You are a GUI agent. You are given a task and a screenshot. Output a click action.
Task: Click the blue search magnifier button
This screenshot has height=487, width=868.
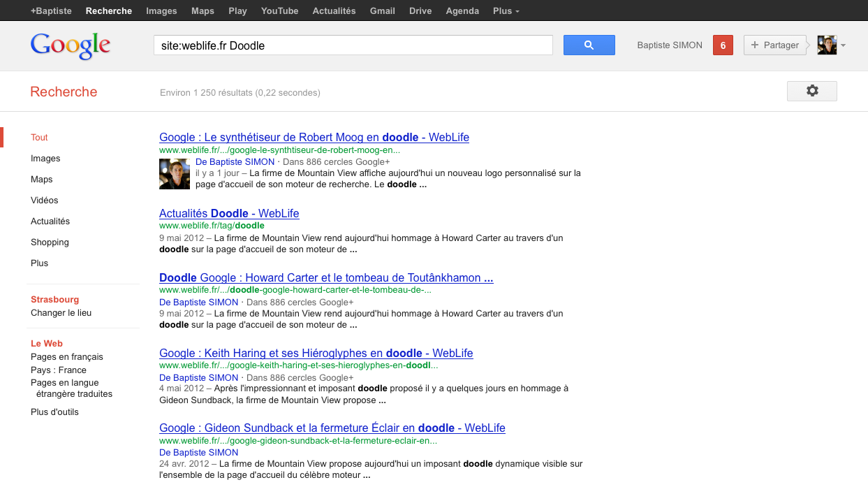coord(589,45)
